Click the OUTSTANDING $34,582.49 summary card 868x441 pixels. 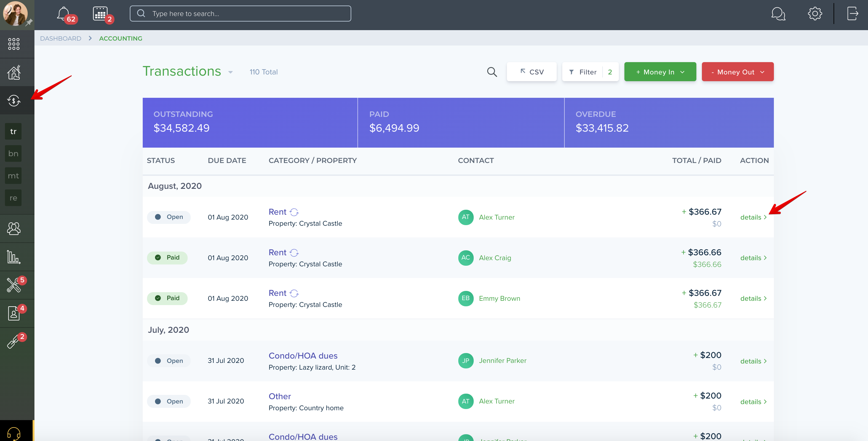[x=250, y=123]
